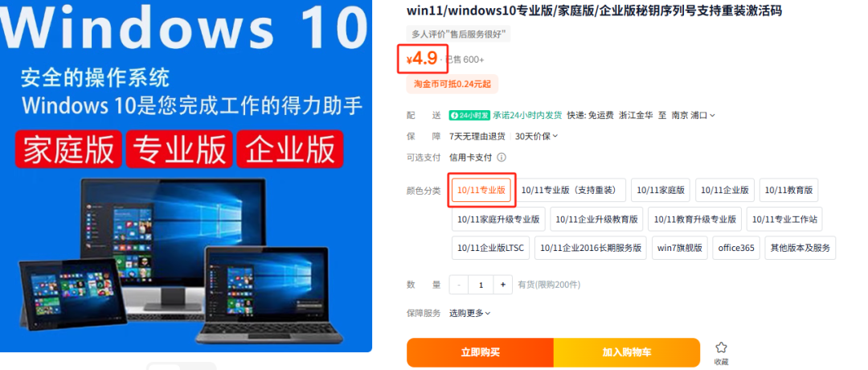Select 10/11企业版LTSC option

[490, 248]
